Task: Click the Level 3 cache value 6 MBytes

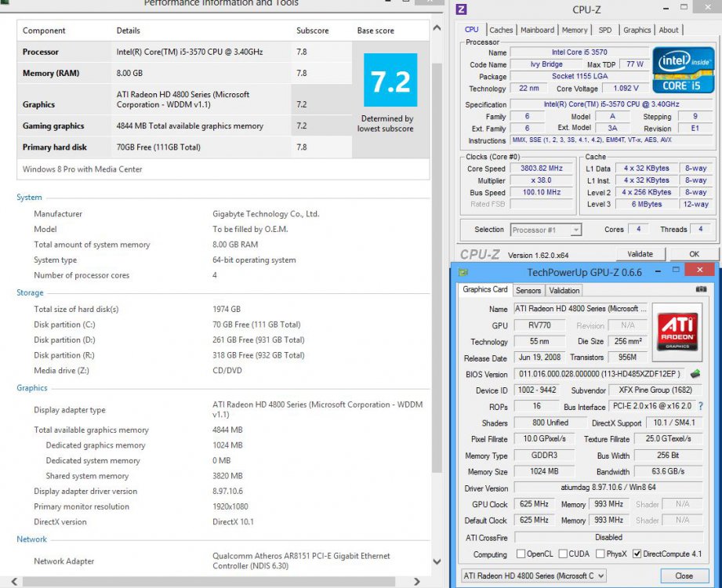Action: (x=647, y=205)
